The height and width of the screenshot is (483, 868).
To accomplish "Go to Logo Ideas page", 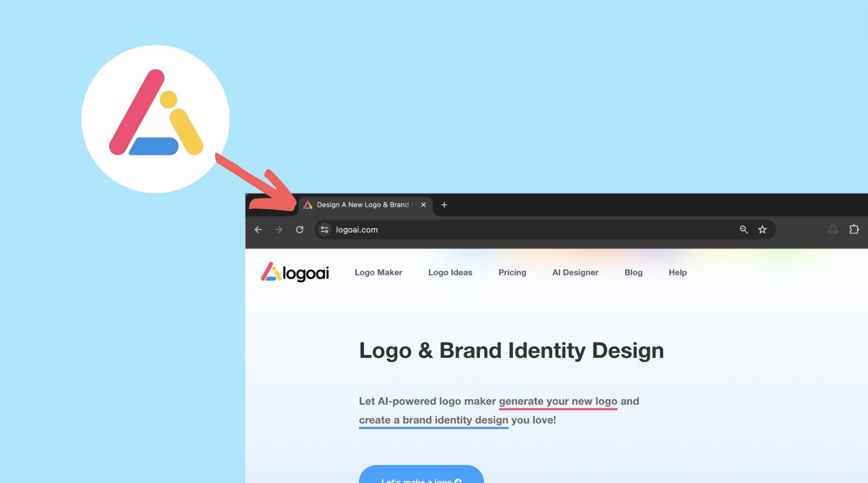I will [450, 272].
